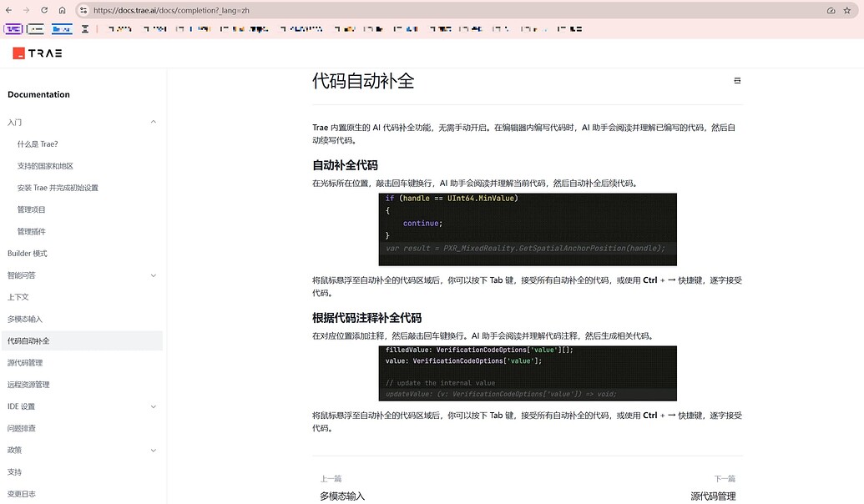
Task: Open 什么是 Trae? page
Action: click(38, 144)
